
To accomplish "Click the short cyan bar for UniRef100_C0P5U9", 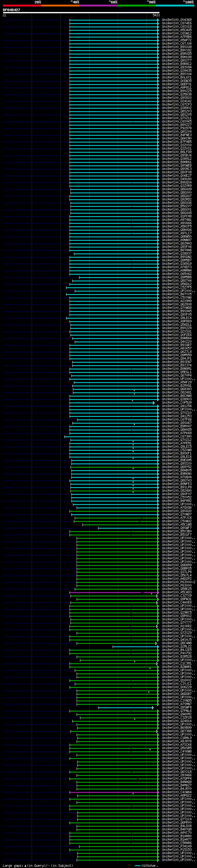I will 112,403.
